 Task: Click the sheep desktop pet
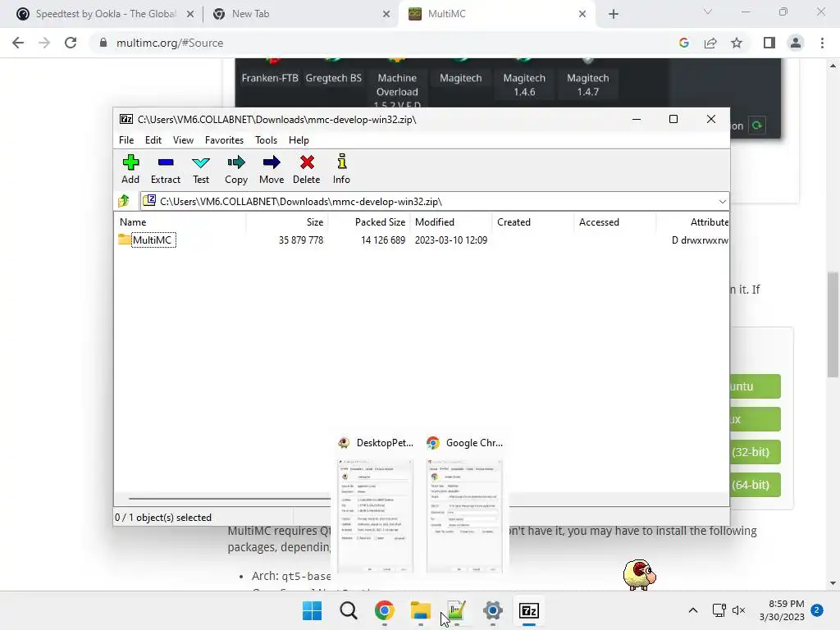640,574
